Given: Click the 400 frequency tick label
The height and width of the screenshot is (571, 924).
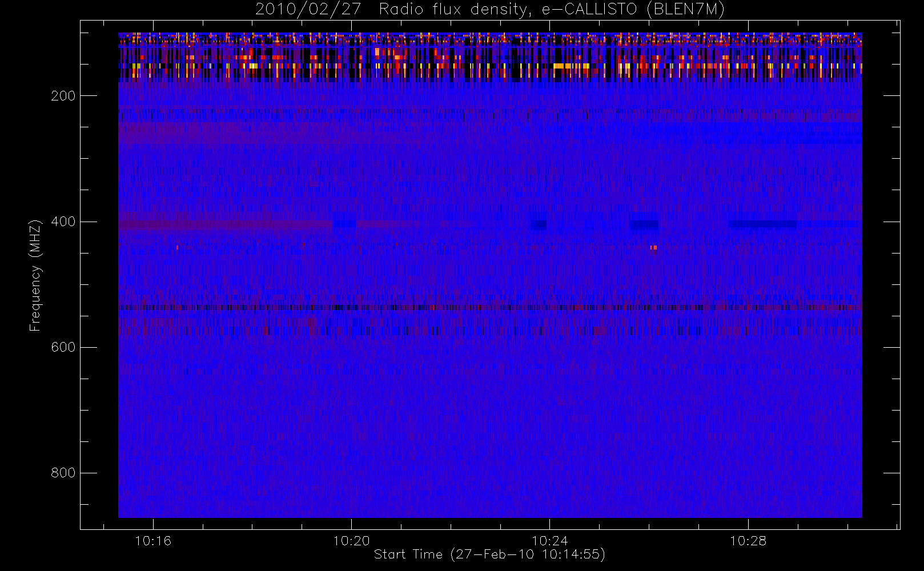Looking at the screenshot, I should point(63,222).
